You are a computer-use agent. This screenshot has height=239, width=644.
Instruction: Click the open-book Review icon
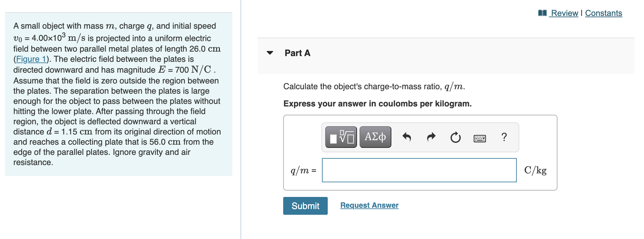[x=543, y=13]
